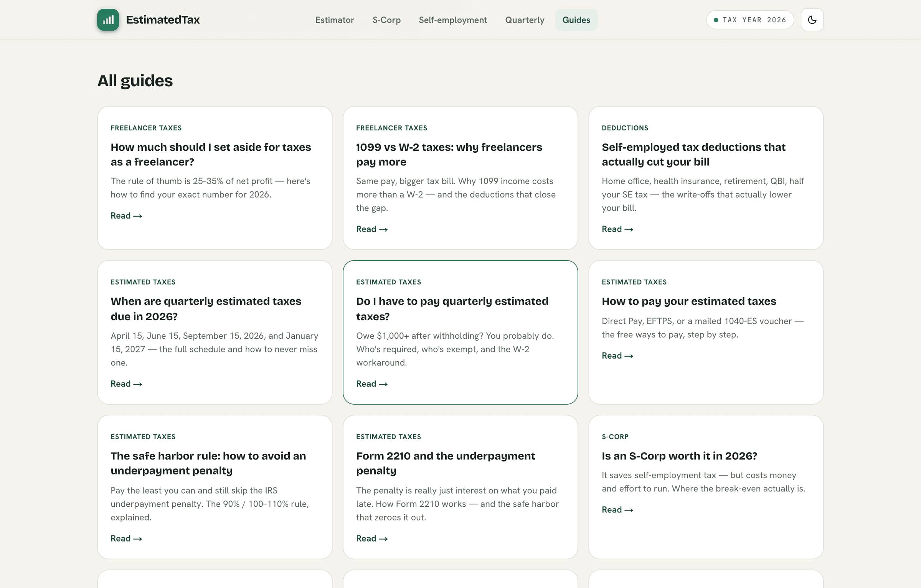Viewport: 921px width, 588px height.
Task: Open 'Is an S-Corp worth it in 2026?' title
Action: click(679, 456)
